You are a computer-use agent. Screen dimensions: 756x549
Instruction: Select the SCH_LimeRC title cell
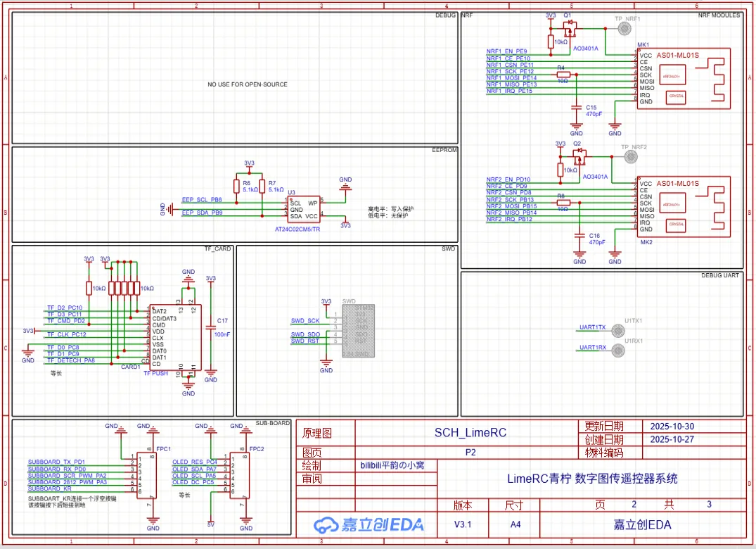click(470, 433)
